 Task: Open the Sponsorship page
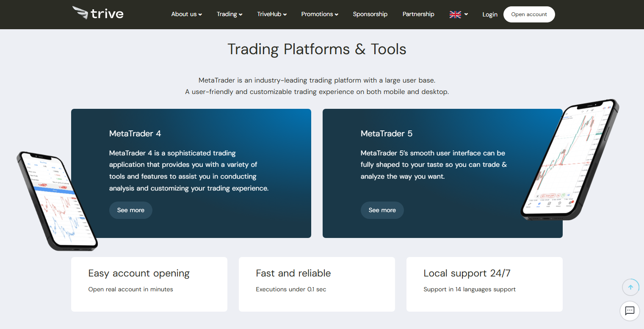point(370,14)
